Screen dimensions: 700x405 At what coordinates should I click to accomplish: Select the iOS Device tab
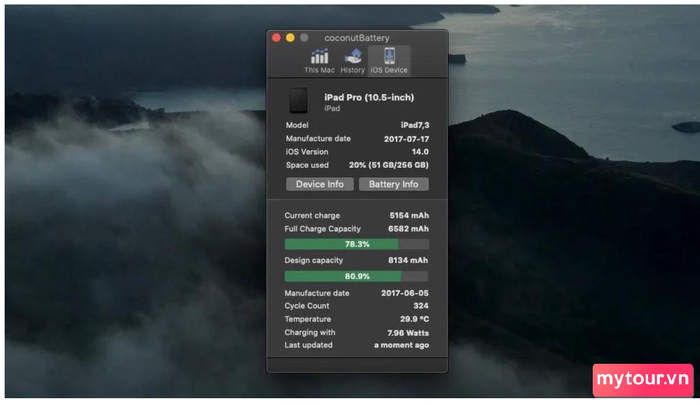pyautogui.click(x=389, y=61)
